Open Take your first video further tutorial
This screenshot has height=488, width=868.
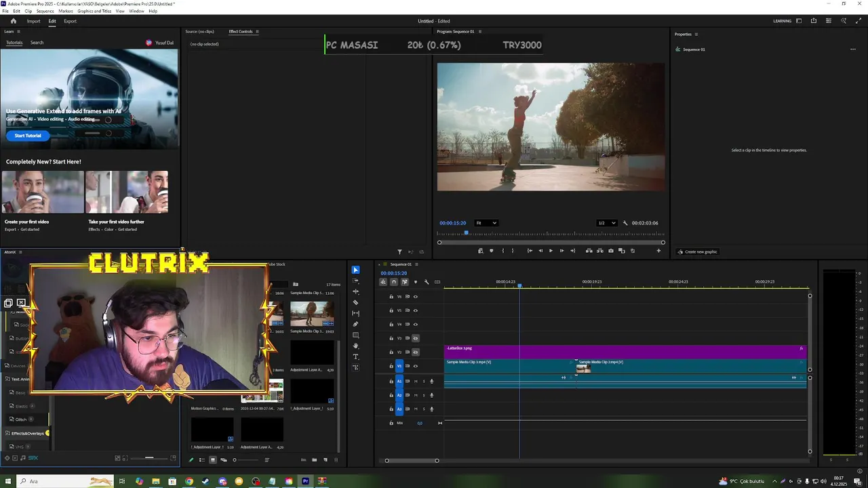pyautogui.click(x=127, y=201)
